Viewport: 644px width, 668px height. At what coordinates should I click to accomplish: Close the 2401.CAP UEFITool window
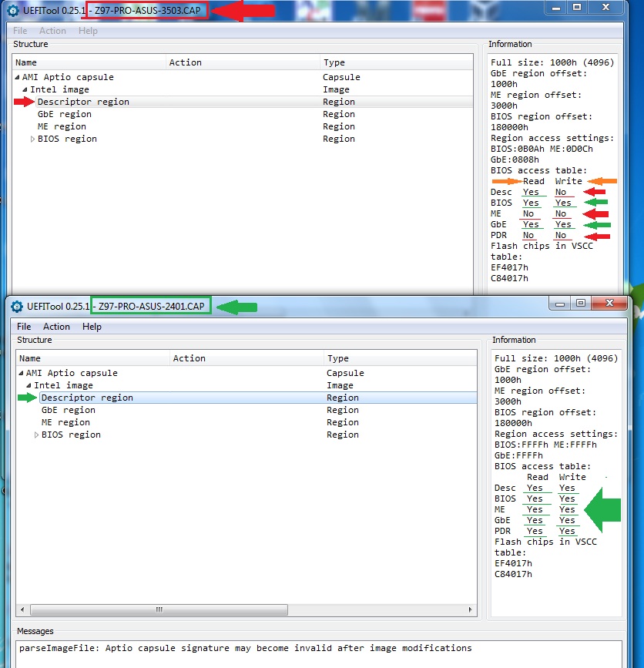point(609,304)
